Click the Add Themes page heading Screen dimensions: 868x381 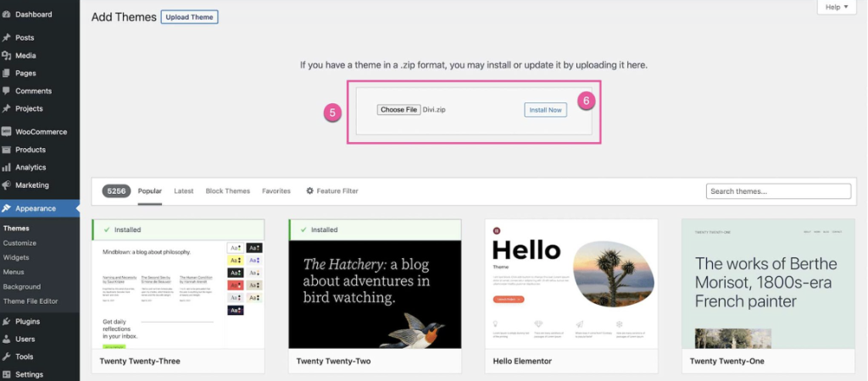click(x=124, y=17)
